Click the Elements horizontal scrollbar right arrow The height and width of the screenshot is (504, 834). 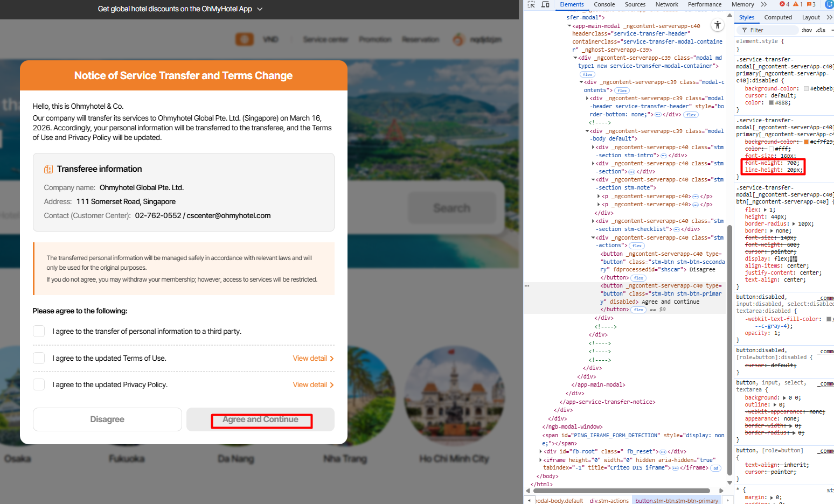(x=721, y=491)
